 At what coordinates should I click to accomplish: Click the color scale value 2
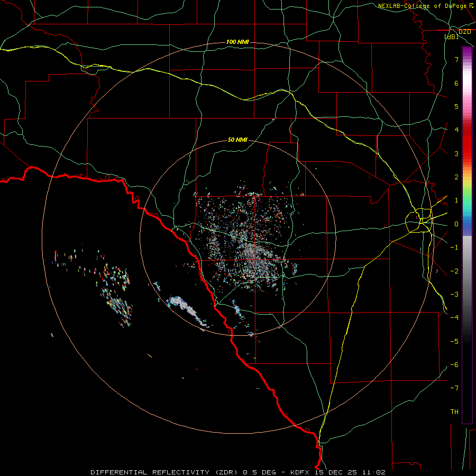(456, 177)
